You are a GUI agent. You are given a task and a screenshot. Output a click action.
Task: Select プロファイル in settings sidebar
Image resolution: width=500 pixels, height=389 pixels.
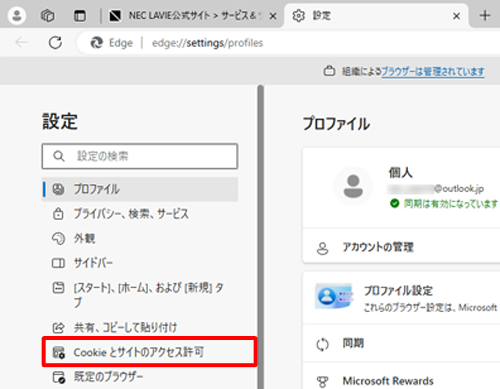140,189
